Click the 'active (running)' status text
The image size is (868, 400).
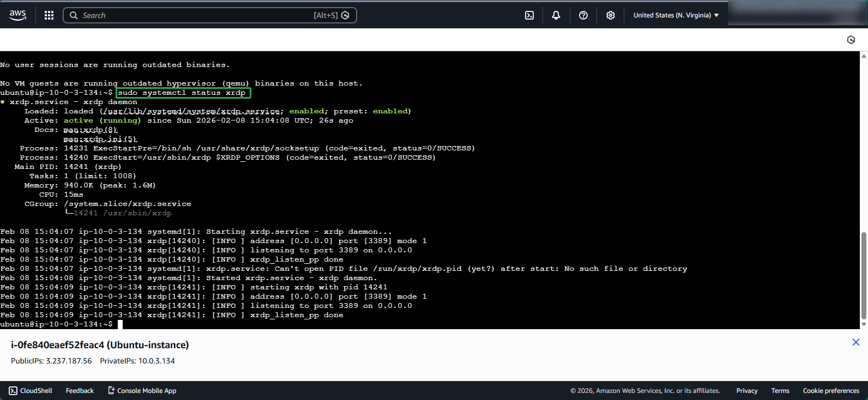coord(103,120)
